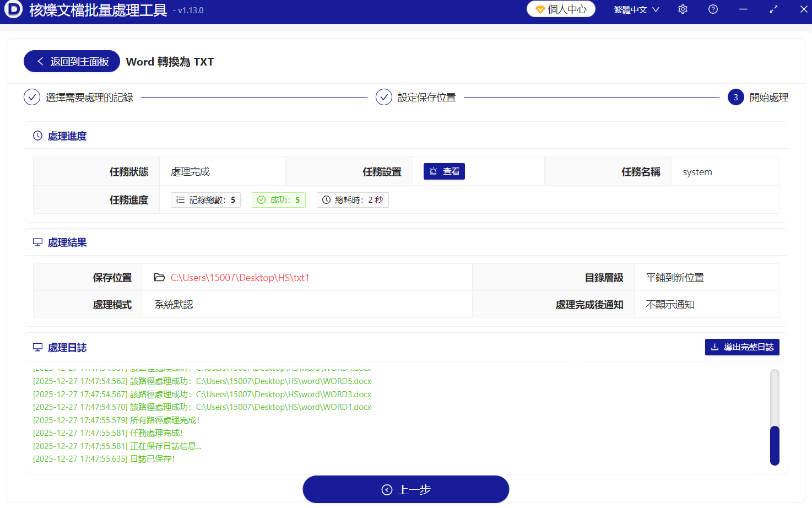Screen dimensions: 812x508
Task: Click the bell icon inside the 查看 button
Action: click(x=432, y=171)
